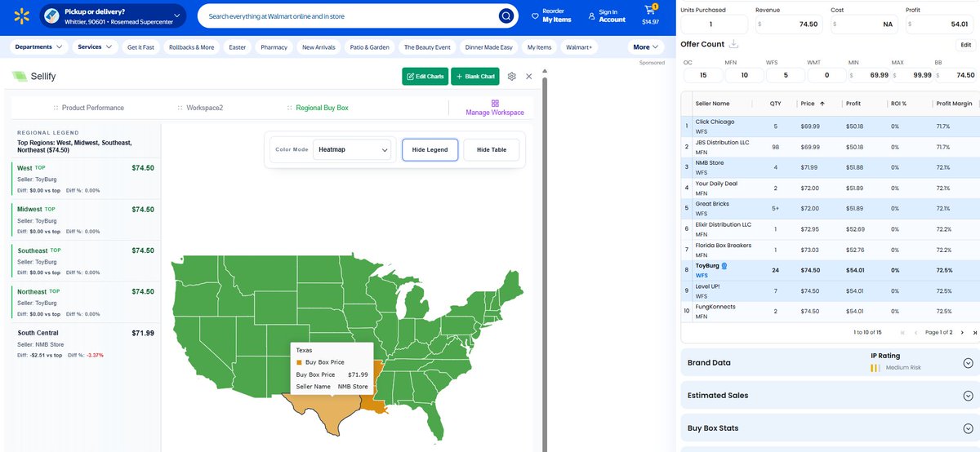Click the WFS badge icon next to ToyBurg
Screen dimensions: 980x452
724,266
